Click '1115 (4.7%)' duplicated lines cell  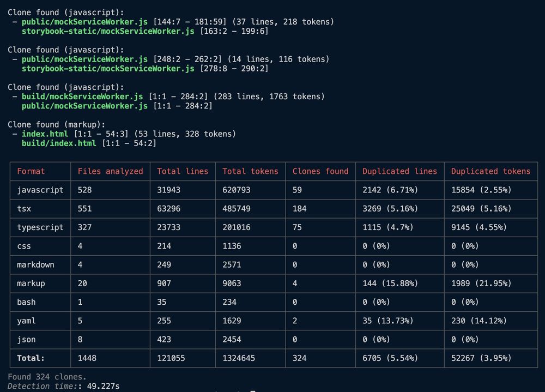click(x=388, y=227)
